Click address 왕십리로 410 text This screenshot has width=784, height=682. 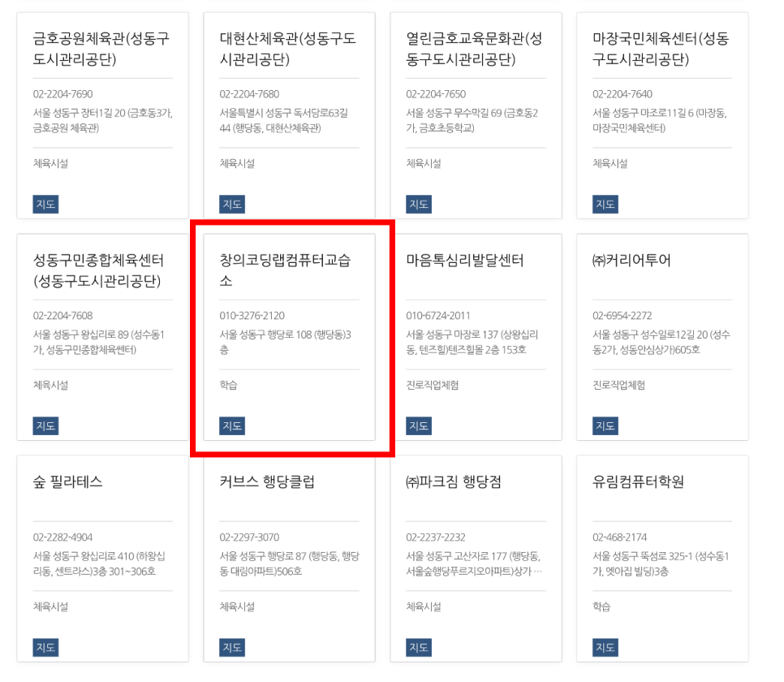point(99,564)
